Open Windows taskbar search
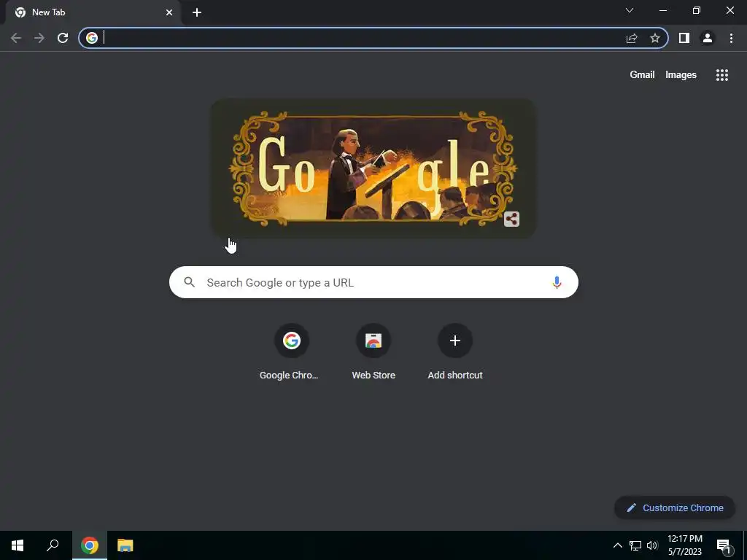The width and height of the screenshot is (747, 560). [53, 545]
